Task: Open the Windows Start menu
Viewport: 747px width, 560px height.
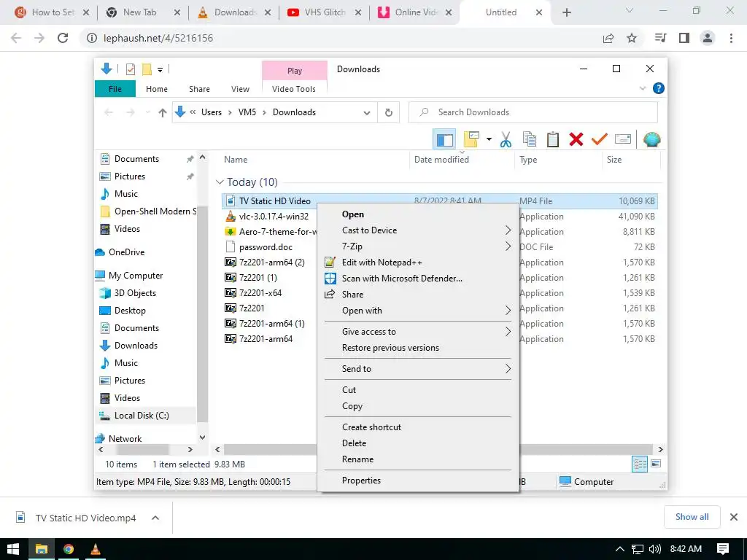Action: pyautogui.click(x=13, y=549)
